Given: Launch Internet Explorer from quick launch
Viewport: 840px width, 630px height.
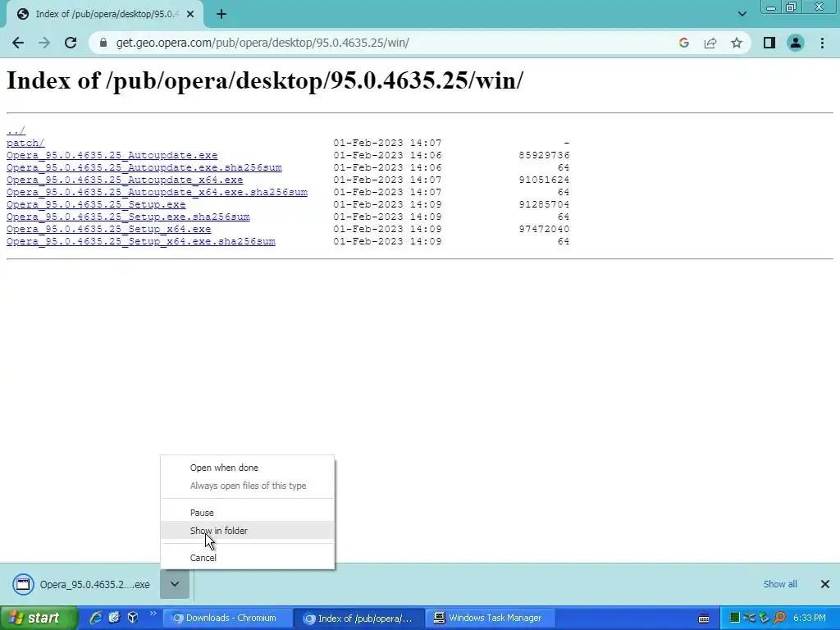Looking at the screenshot, I should (96, 618).
